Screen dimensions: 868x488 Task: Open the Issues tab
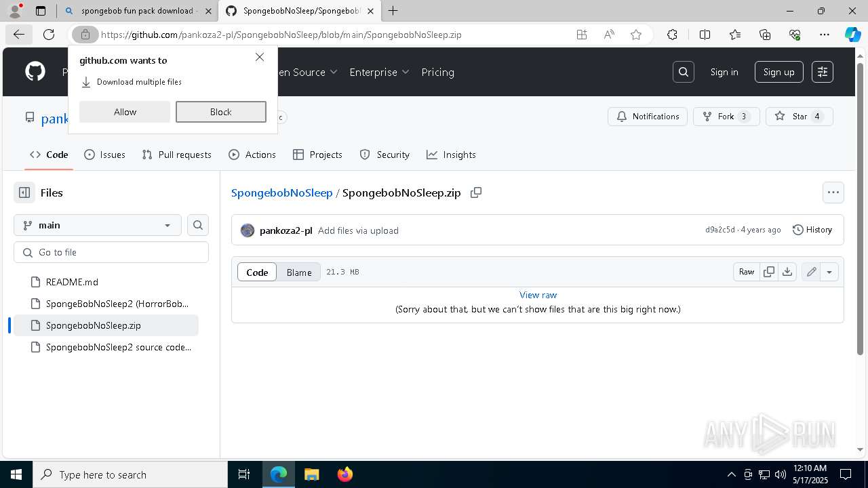pos(104,155)
